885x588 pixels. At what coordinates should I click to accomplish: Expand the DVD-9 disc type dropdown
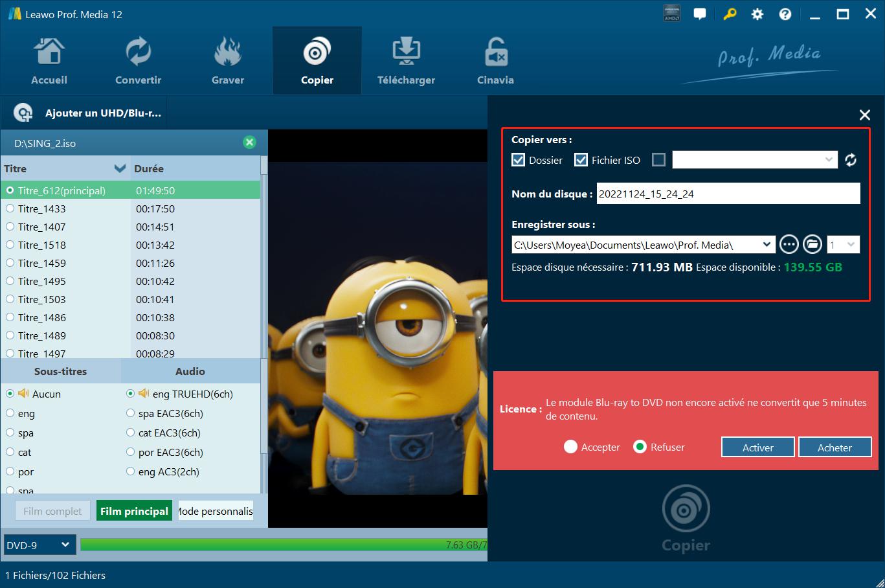(x=39, y=545)
